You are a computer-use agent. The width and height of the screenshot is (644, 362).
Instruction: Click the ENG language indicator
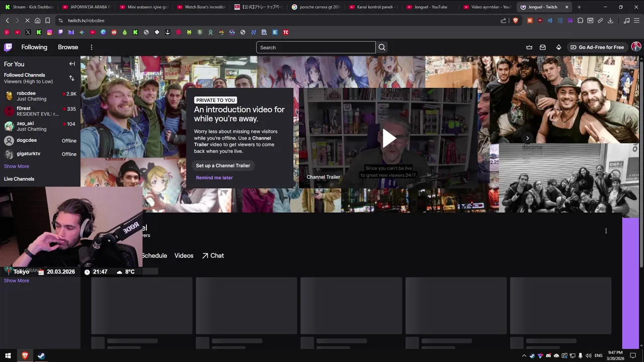click(x=598, y=356)
